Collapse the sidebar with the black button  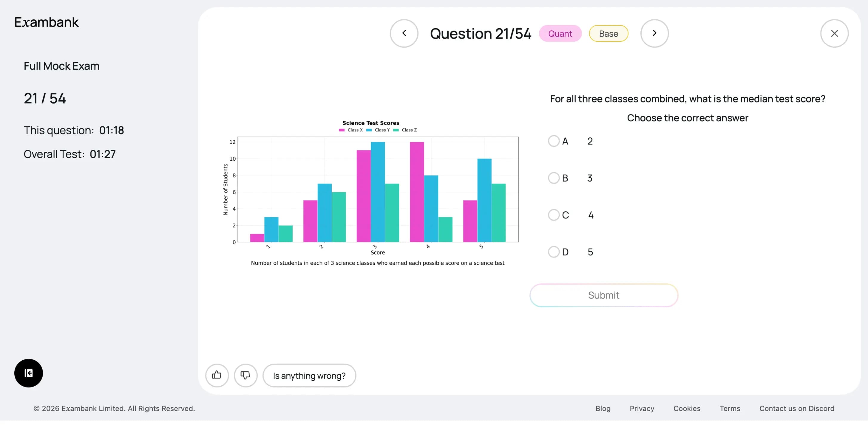pyautogui.click(x=29, y=373)
